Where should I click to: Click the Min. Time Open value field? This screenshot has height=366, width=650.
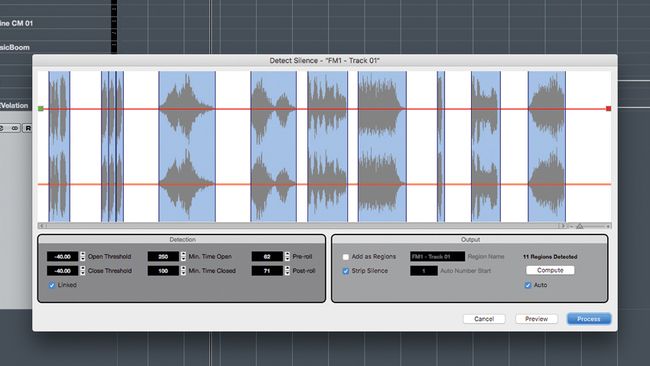pyautogui.click(x=163, y=257)
